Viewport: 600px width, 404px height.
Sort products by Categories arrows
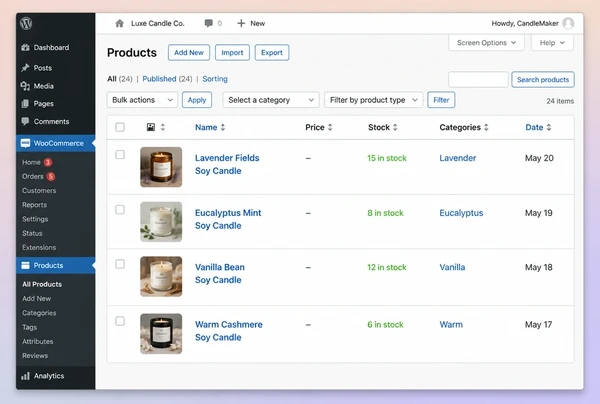point(486,127)
